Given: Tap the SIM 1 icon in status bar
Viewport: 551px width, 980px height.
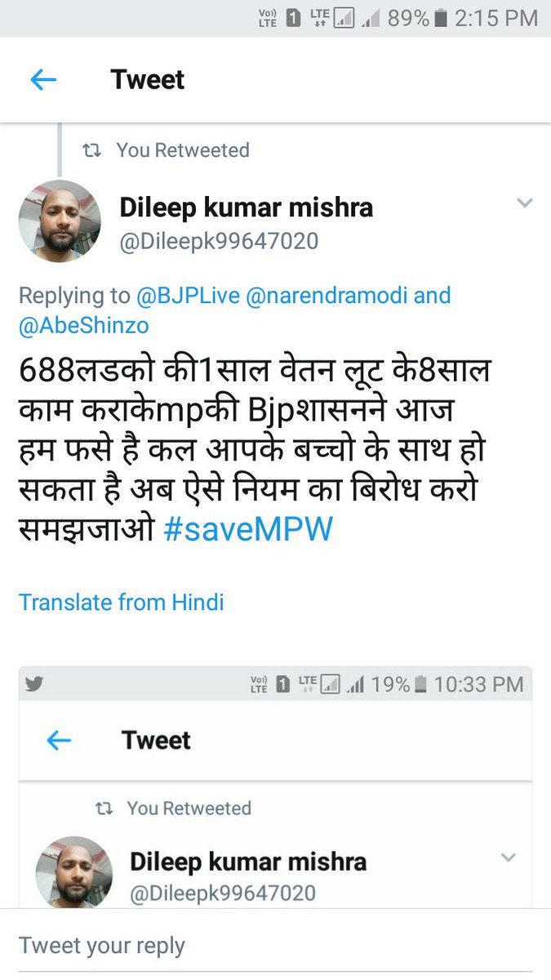Looking at the screenshot, I should (x=295, y=18).
